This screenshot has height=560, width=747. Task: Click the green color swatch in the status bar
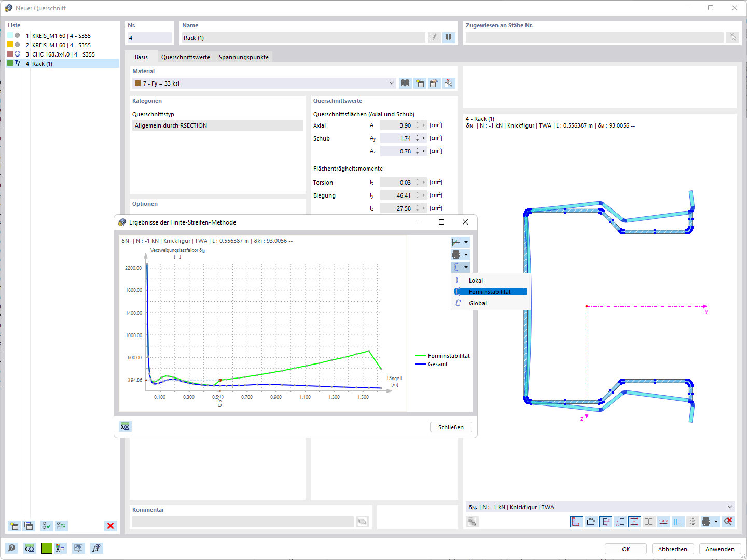click(x=47, y=548)
